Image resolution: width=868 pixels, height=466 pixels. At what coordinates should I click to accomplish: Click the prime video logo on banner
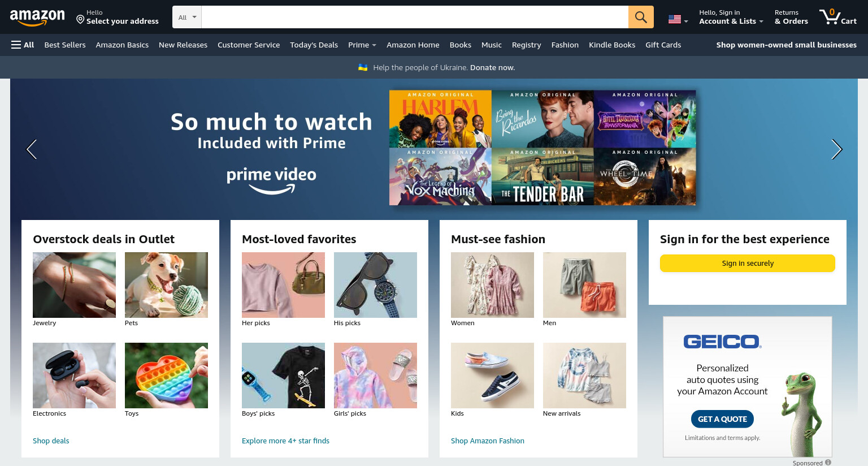point(271,180)
